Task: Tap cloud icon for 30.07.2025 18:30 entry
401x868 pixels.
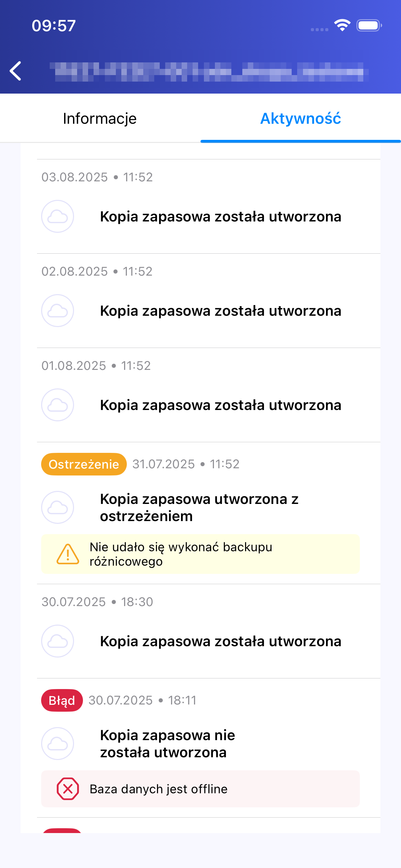Action: (x=58, y=641)
